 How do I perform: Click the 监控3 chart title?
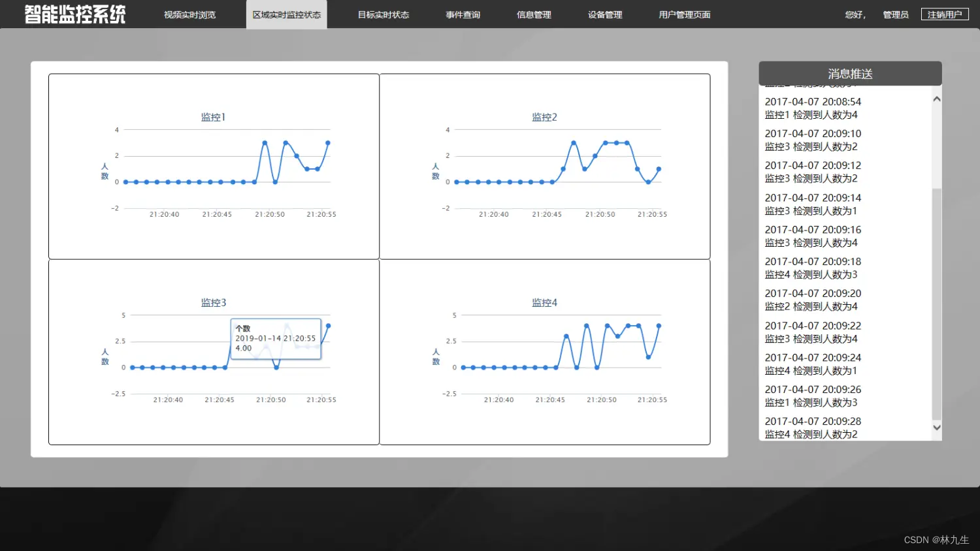pyautogui.click(x=214, y=302)
